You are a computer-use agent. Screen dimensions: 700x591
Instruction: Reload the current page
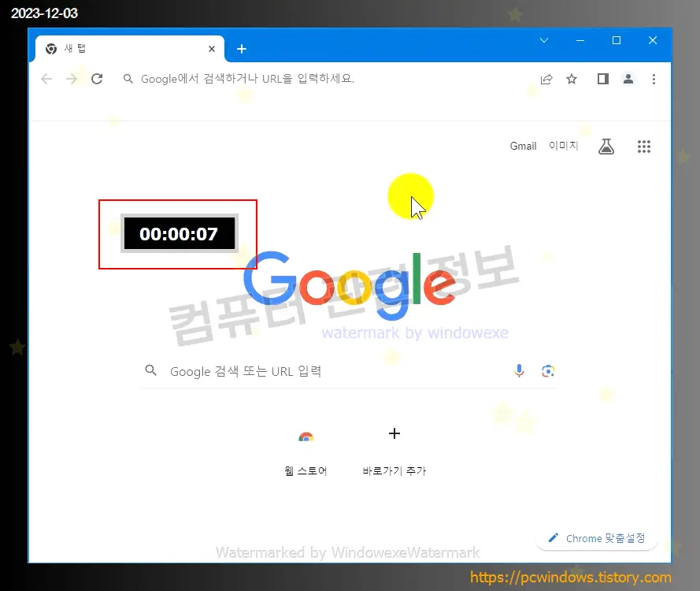coord(97,79)
